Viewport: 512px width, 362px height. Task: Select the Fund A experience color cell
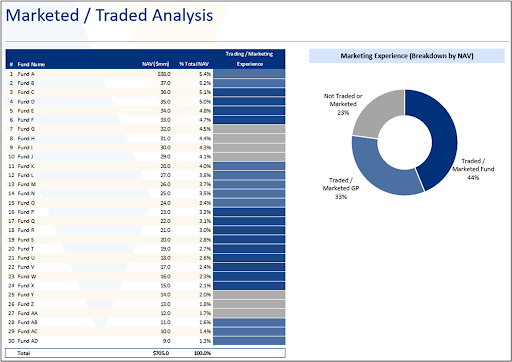point(249,74)
